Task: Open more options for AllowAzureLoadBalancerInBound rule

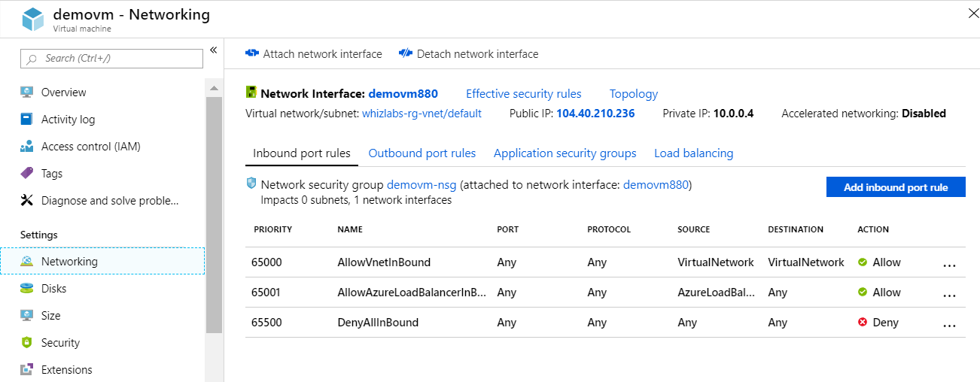Action: click(949, 296)
